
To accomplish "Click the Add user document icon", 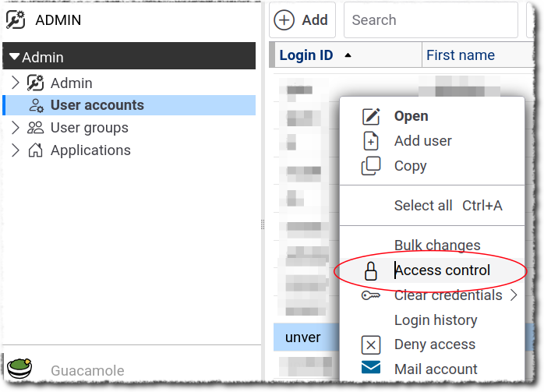I will 372,141.
